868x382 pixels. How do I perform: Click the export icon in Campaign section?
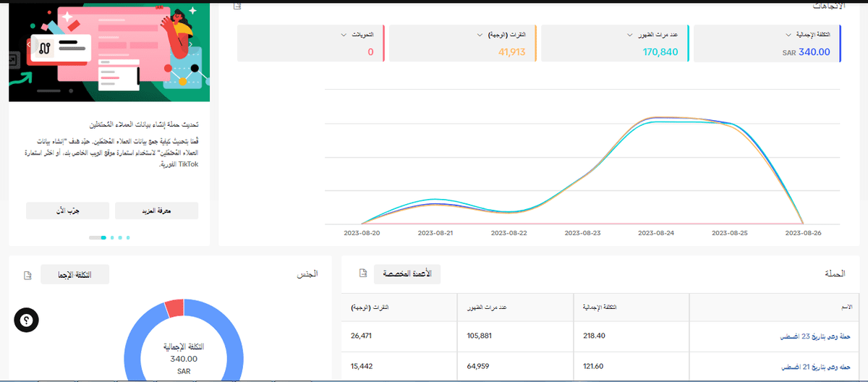point(364,274)
